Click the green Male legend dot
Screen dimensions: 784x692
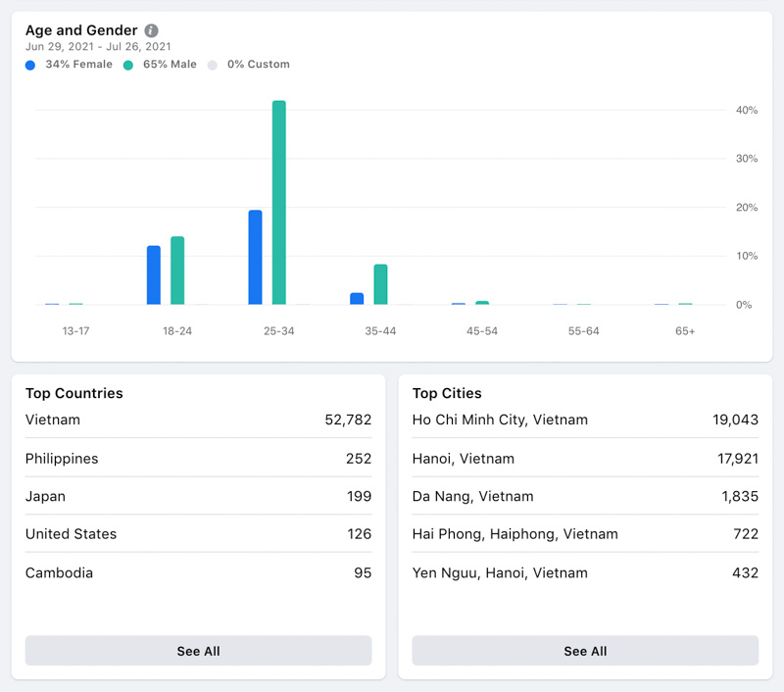click(128, 65)
